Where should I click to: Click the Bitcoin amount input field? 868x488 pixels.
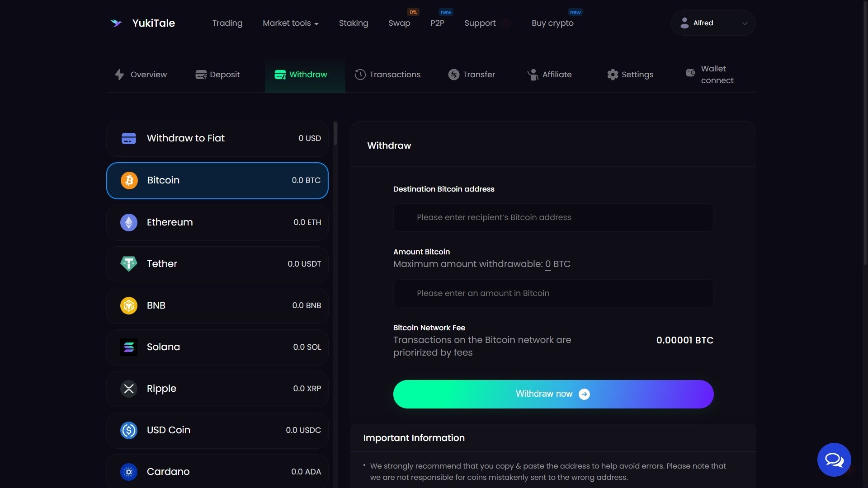click(553, 293)
